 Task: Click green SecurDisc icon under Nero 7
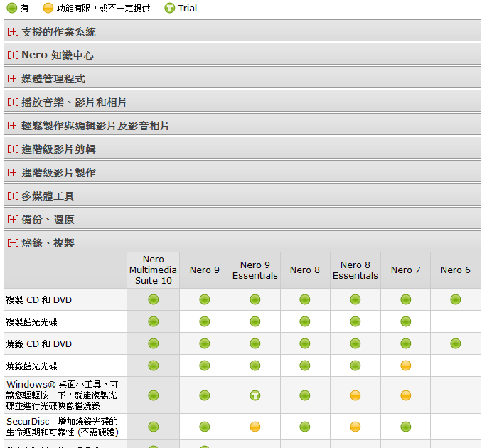click(x=406, y=427)
